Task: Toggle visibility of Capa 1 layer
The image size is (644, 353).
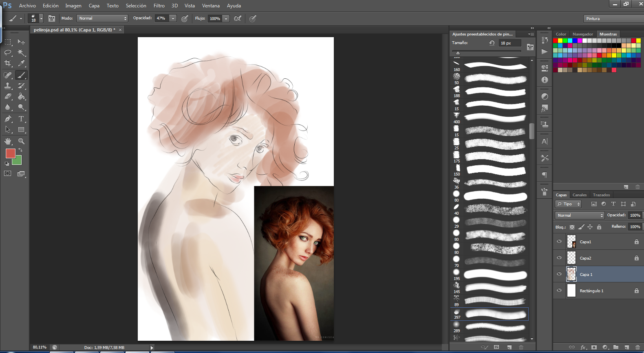Action: tap(559, 274)
